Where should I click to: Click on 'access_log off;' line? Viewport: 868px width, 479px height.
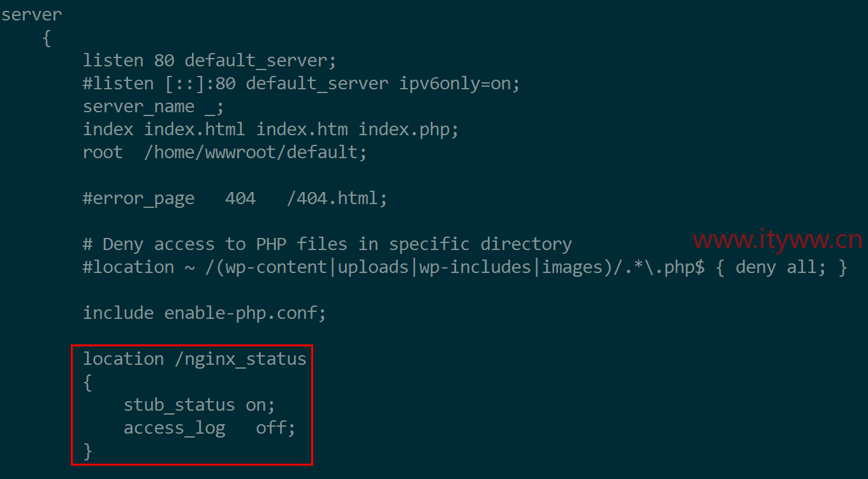coord(210,428)
